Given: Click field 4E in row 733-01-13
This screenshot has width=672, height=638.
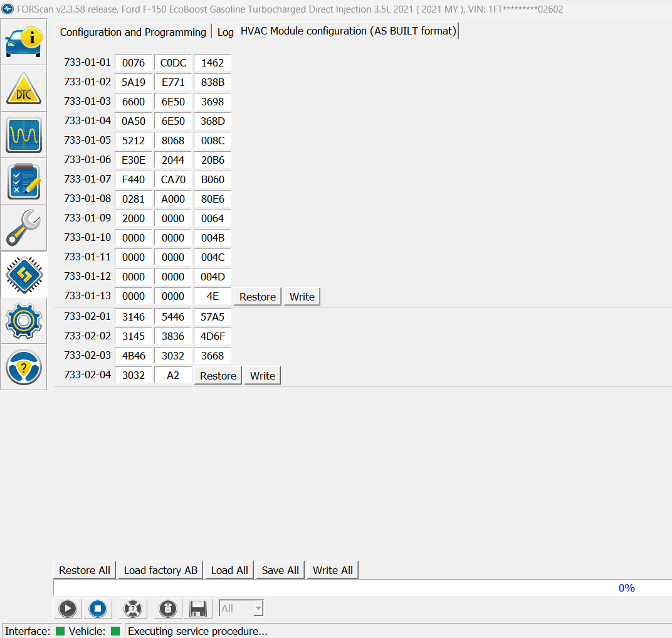Looking at the screenshot, I should click(213, 296).
